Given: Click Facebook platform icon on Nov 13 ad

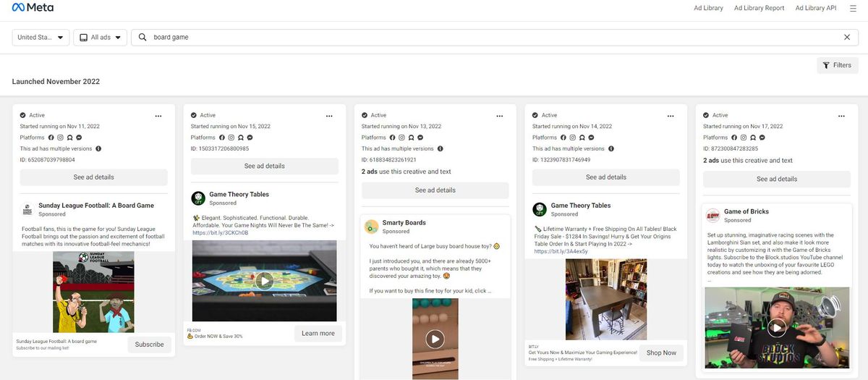Looking at the screenshot, I should pos(393,138).
